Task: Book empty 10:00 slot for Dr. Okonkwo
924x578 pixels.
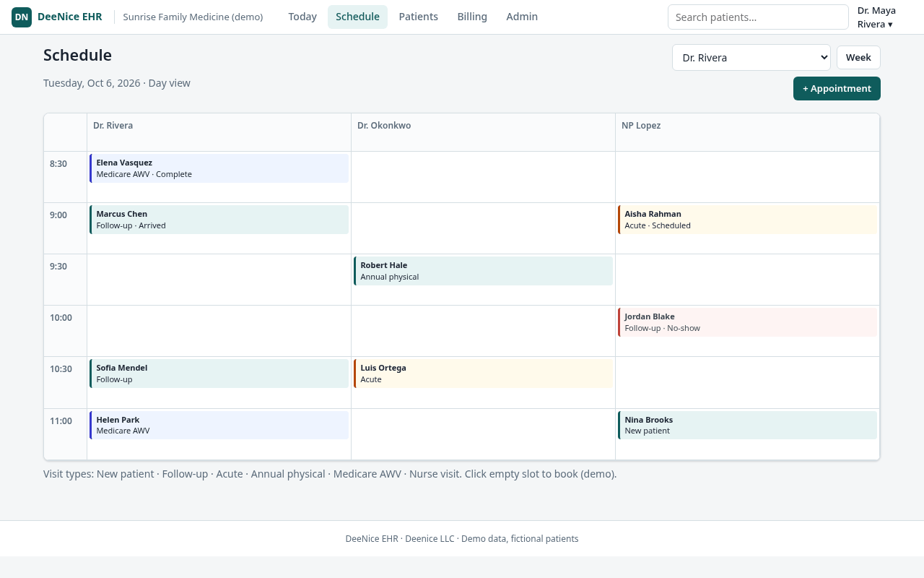Action: [483, 331]
